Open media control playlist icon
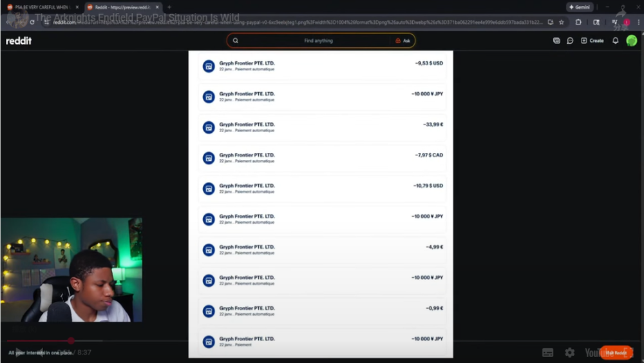The height and width of the screenshot is (363, 644). pyautogui.click(x=614, y=22)
